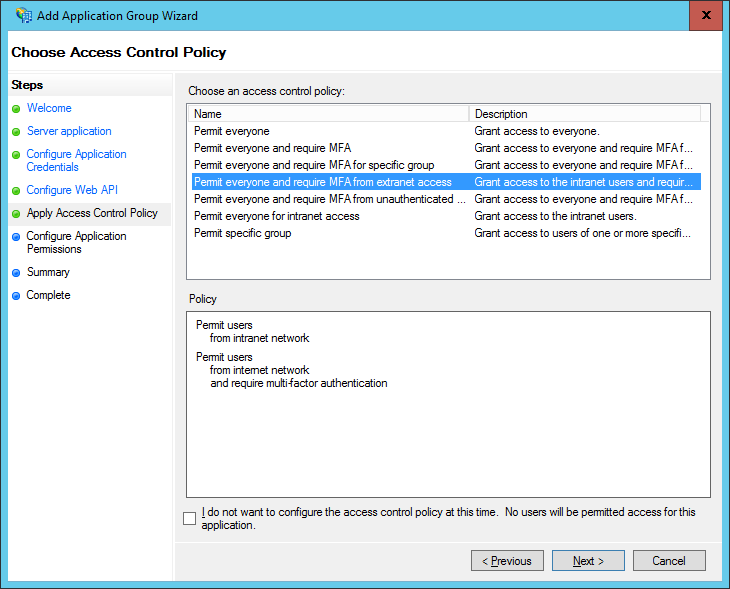Viewport: 730px width, 589px height.
Task: Select the Permit specific group policy
Action: pyautogui.click(x=242, y=233)
